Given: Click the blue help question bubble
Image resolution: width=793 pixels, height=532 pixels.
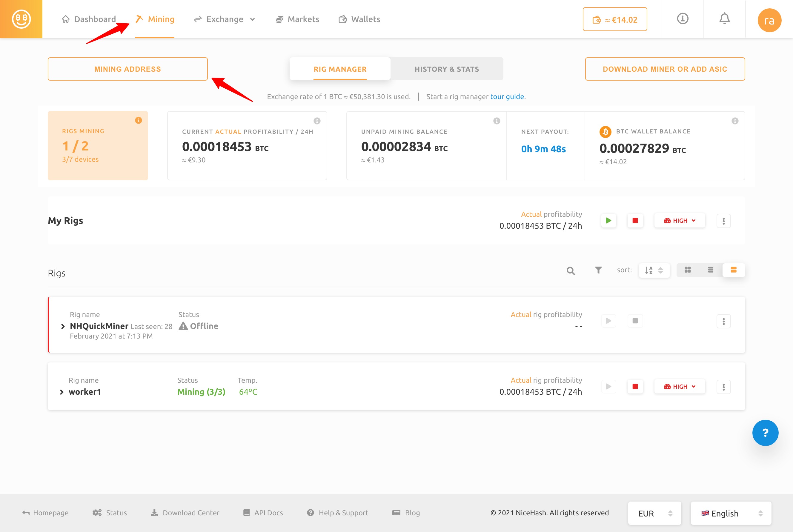Looking at the screenshot, I should [x=765, y=433].
